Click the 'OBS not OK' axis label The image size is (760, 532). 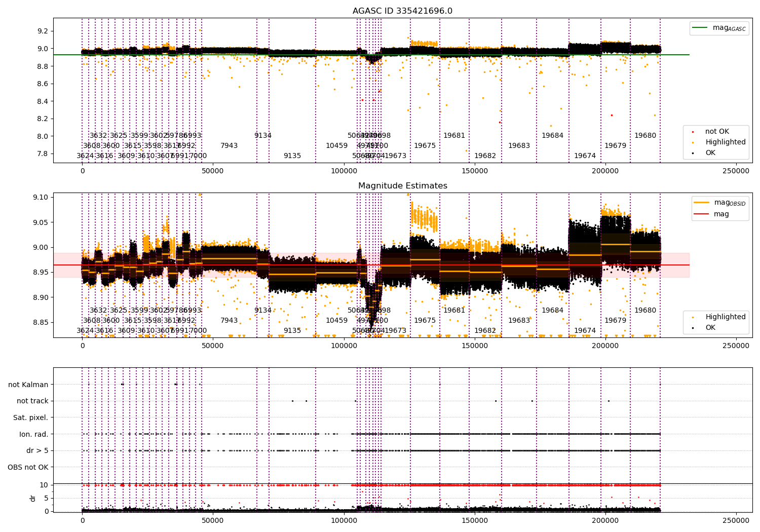(x=28, y=468)
